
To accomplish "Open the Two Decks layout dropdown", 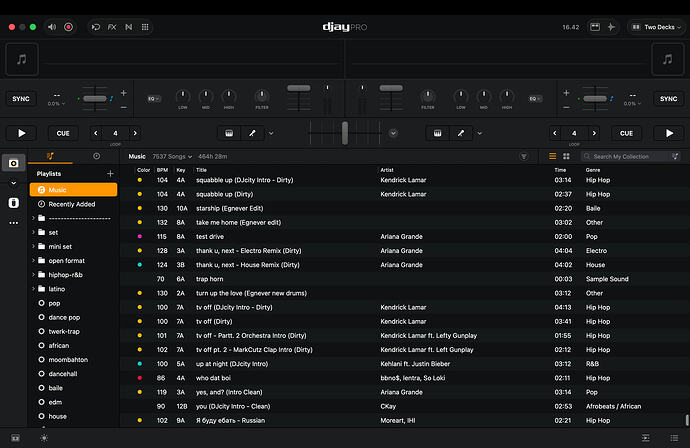I will (x=656, y=27).
